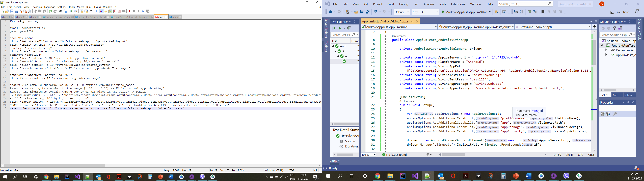The height and width of the screenshot is (181, 644).
Task: Click Repeat Last Run icon in Test Explorer
Action: click(x=349, y=28)
